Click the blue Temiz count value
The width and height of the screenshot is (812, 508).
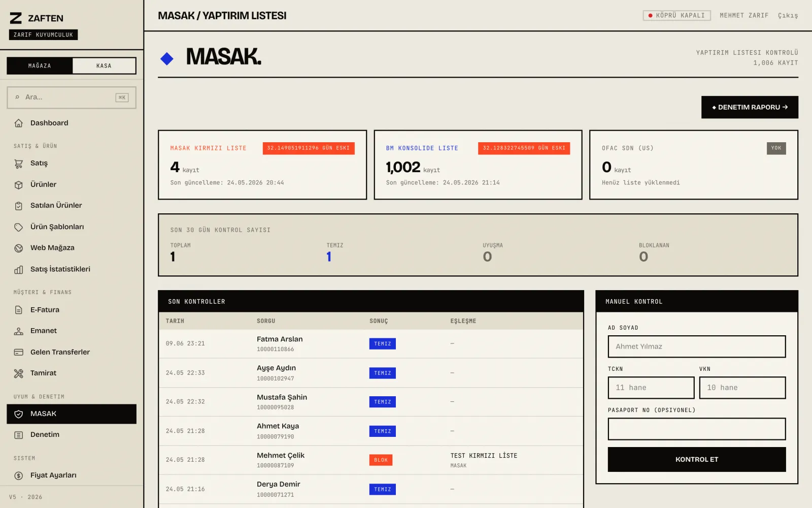pyautogui.click(x=329, y=257)
